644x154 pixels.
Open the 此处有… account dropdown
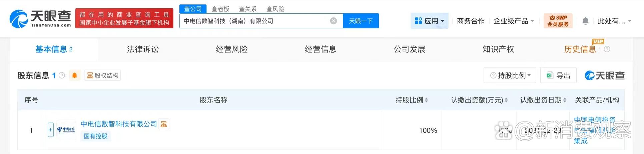pyautogui.click(x=614, y=21)
